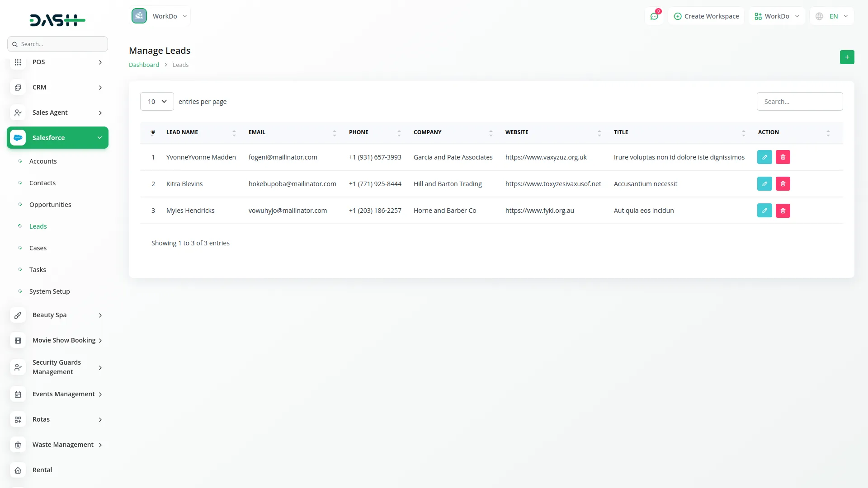Expand the Events Management section
This screenshot has width=868, height=488.
point(63,394)
